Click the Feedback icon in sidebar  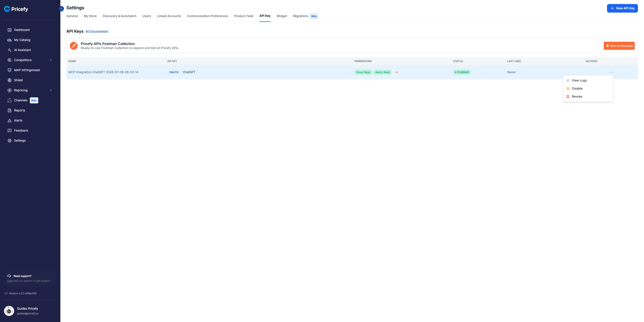pyautogui.click(x=10, y=131)
